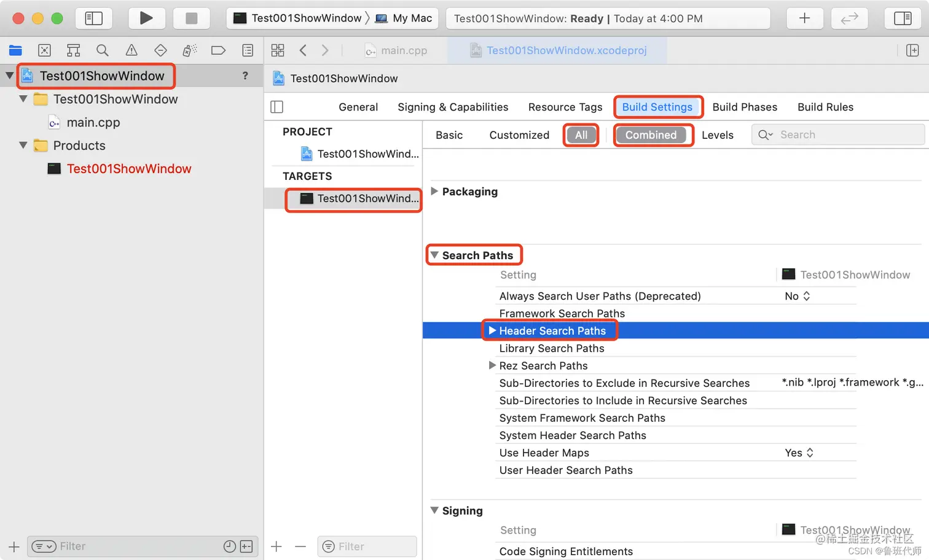Select Test001ShowWindow.xcodeproj editor tab

point(558,50)
